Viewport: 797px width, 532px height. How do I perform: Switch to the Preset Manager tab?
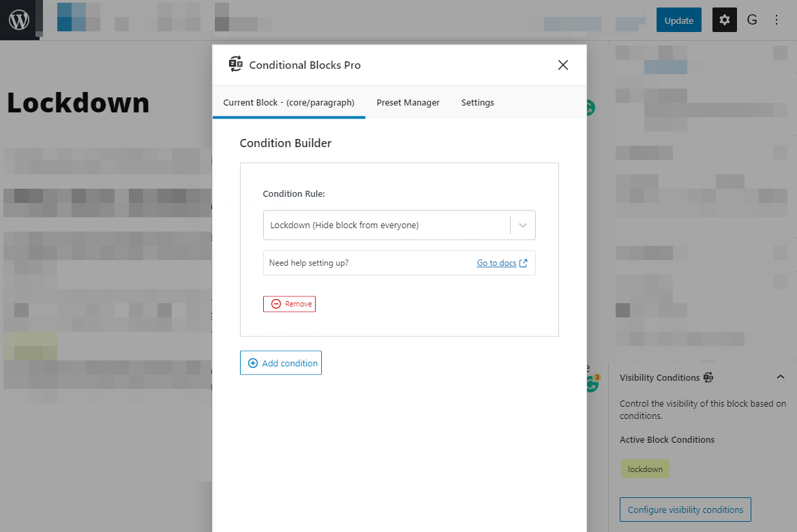pos(408,102)
